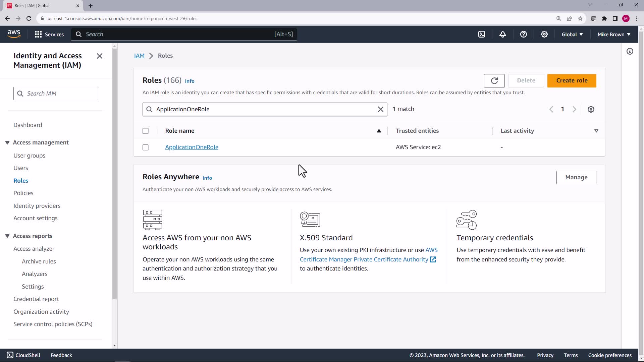Open AWS CloudShell icon in top navbar
This screenshot has width=644, height=362.
point(482,34)
